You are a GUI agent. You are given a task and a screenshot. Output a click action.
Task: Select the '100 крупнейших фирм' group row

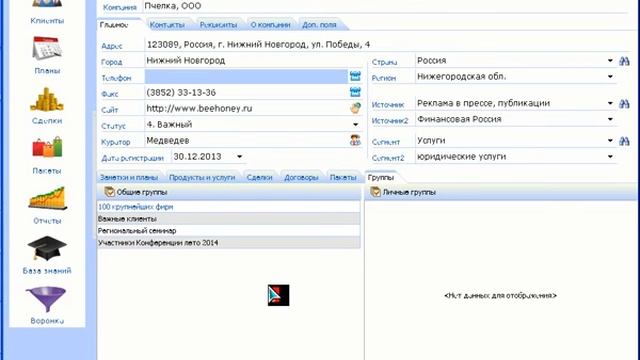[229, 207]
